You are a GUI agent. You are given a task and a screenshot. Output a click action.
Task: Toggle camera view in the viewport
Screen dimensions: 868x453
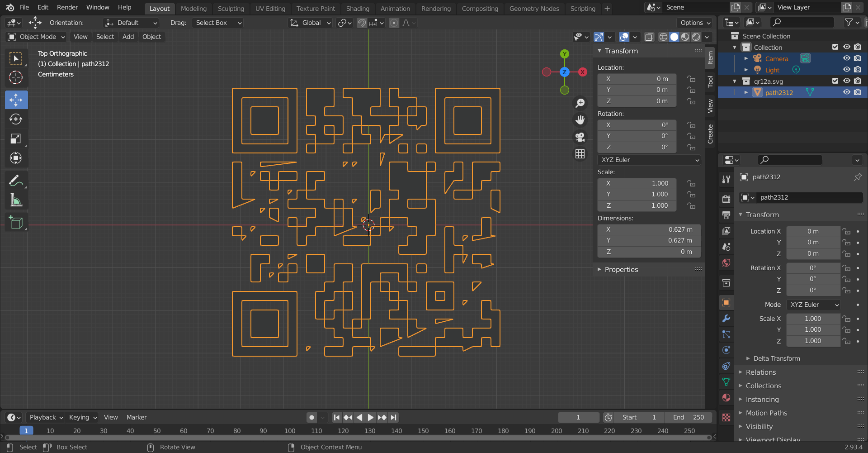click(x=580, y=137)
